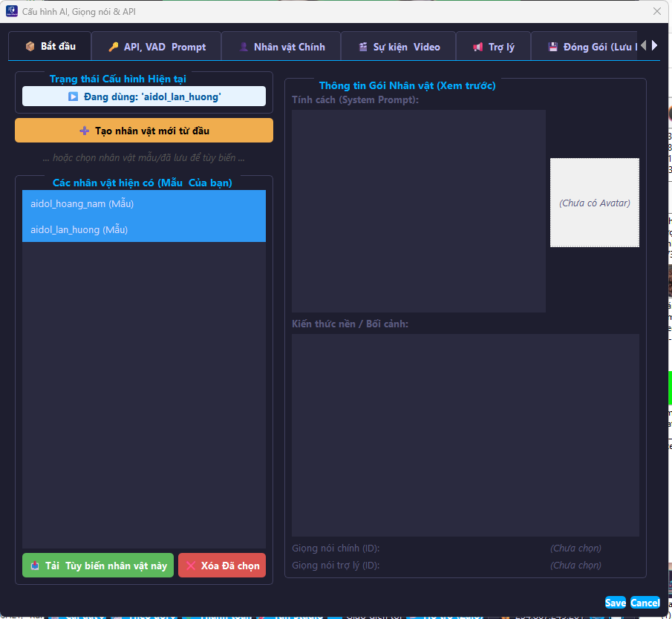Open the Nhân vật Chính tab

(281, 47)
